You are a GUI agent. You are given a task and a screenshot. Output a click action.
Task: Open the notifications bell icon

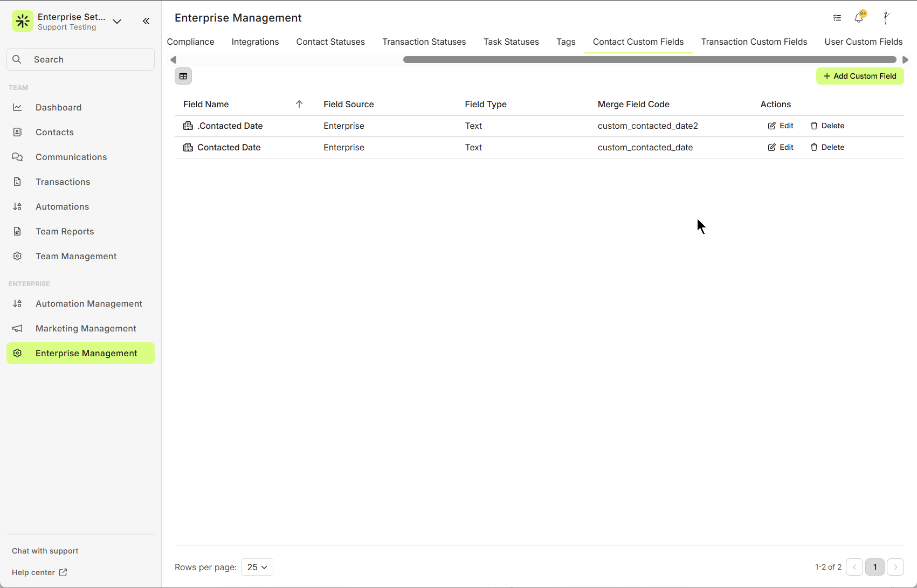click(x=859, y=18)
